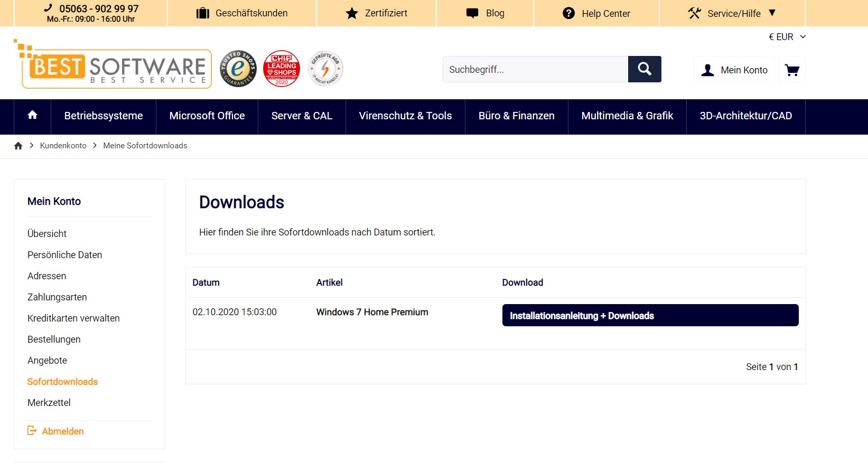This screenshot has height=463, width=868.
Task: Submit search with the magnifier button
Action: click(645, 69)
